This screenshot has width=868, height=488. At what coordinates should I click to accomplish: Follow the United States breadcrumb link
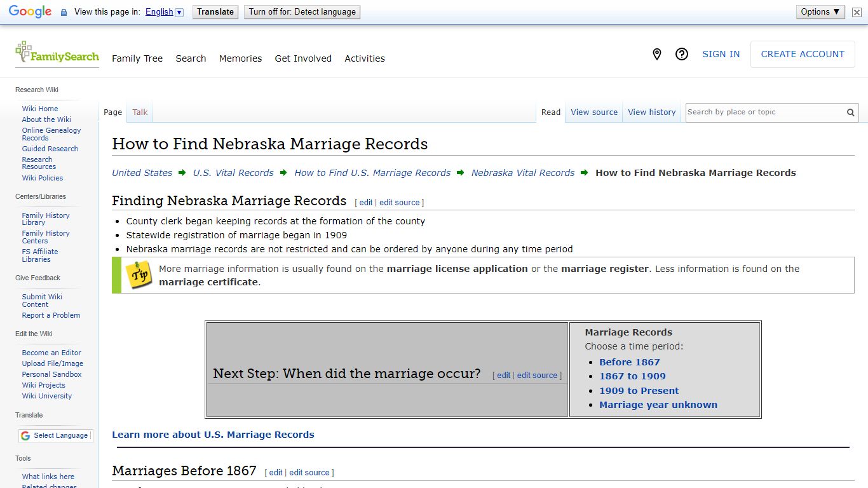coord(142,173)
